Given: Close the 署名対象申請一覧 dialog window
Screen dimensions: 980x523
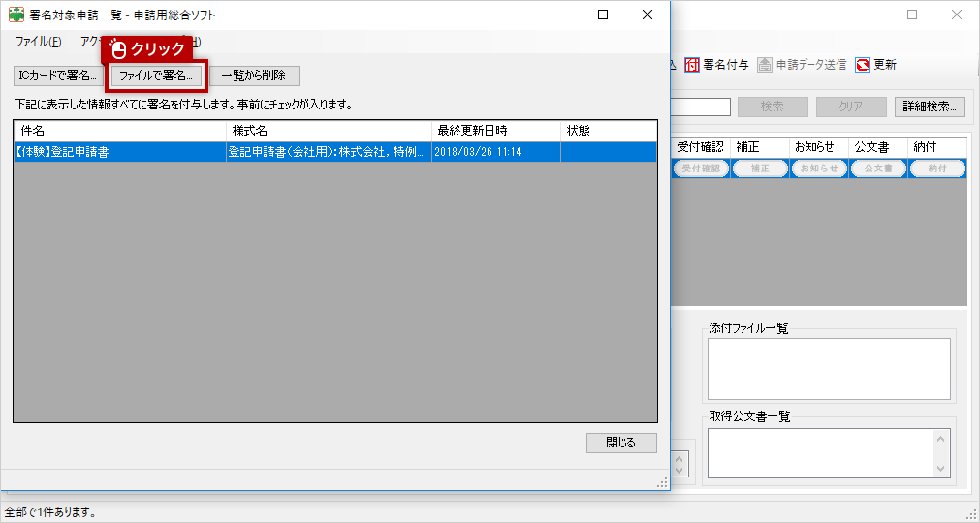Looking at the screenshot, I should (648, 15).
